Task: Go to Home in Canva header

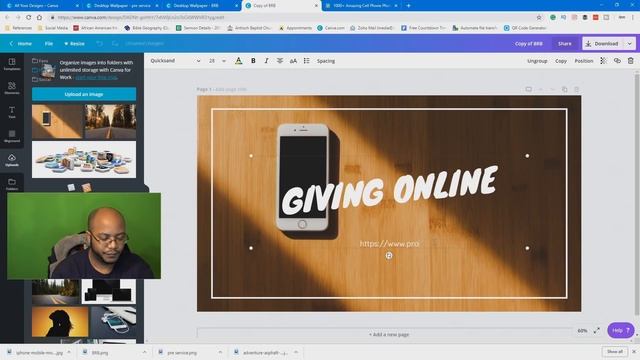Action: 21,44
